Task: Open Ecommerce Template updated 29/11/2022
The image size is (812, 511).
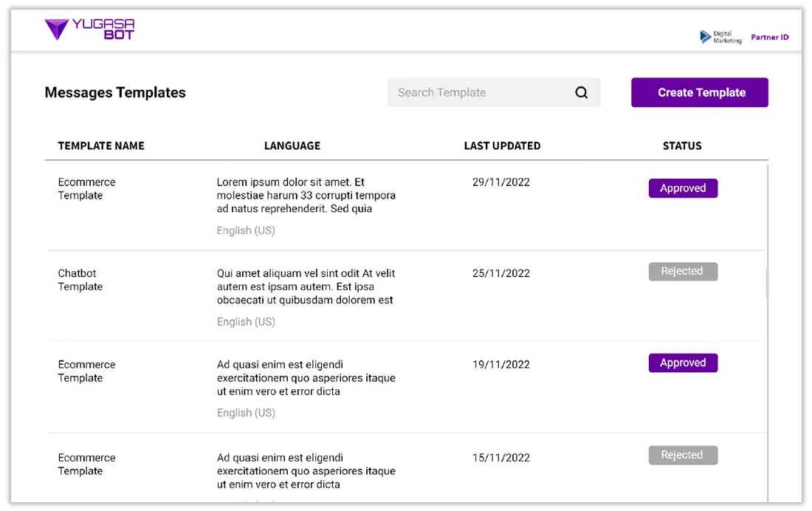Action: click(x=86, y=188)
